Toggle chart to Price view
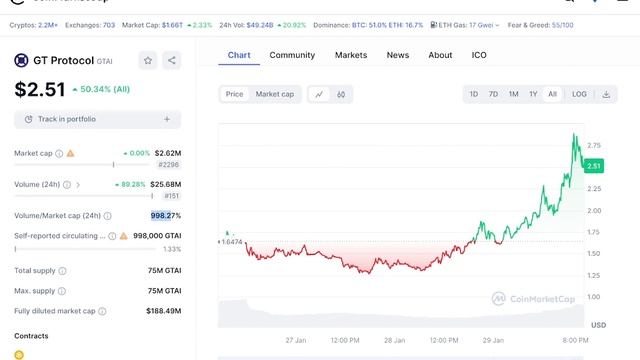The height and width of the screenshot is (360, 640). point(234,94)
